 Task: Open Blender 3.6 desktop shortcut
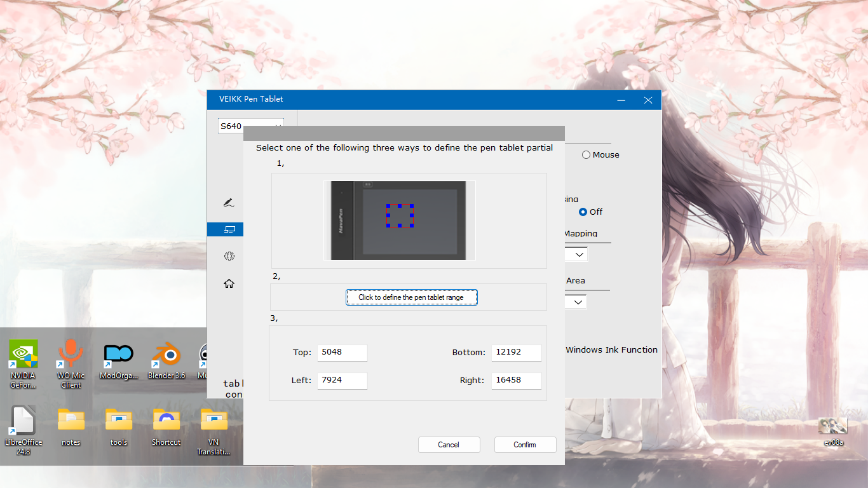pyautogui.click(x=166, y=360)
